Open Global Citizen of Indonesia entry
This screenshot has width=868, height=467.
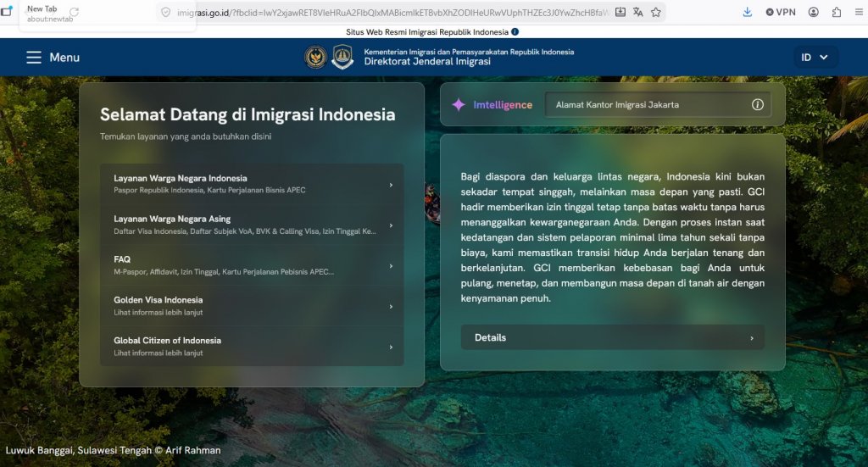[x=252, y=346]
